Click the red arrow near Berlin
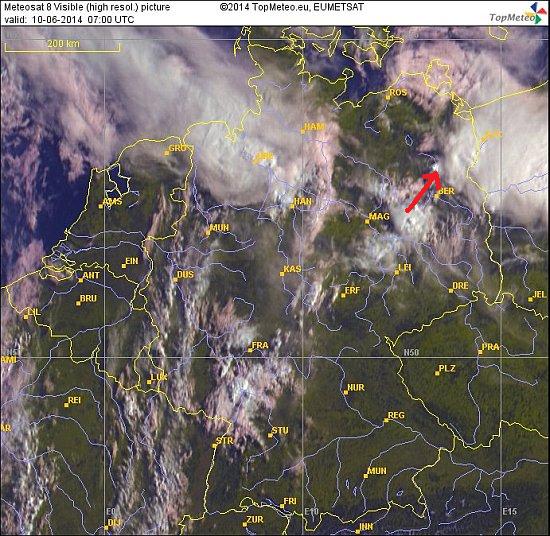The width and height of the screenshot is (550, 536). [x=423, y=192]
